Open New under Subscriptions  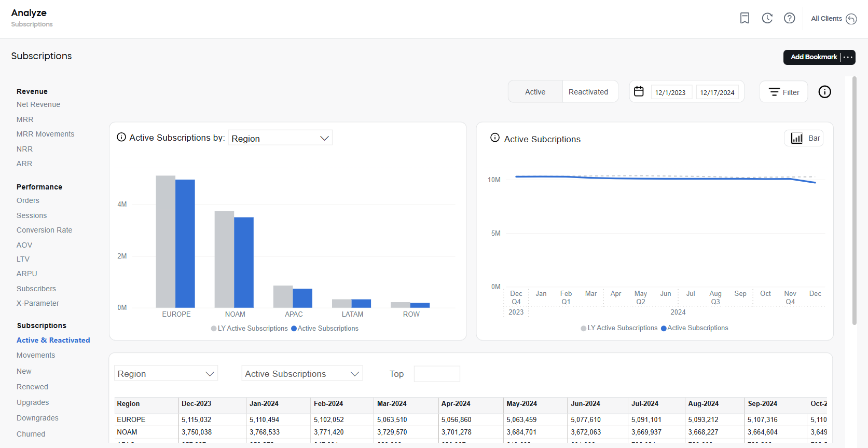[x=24, y=371]
